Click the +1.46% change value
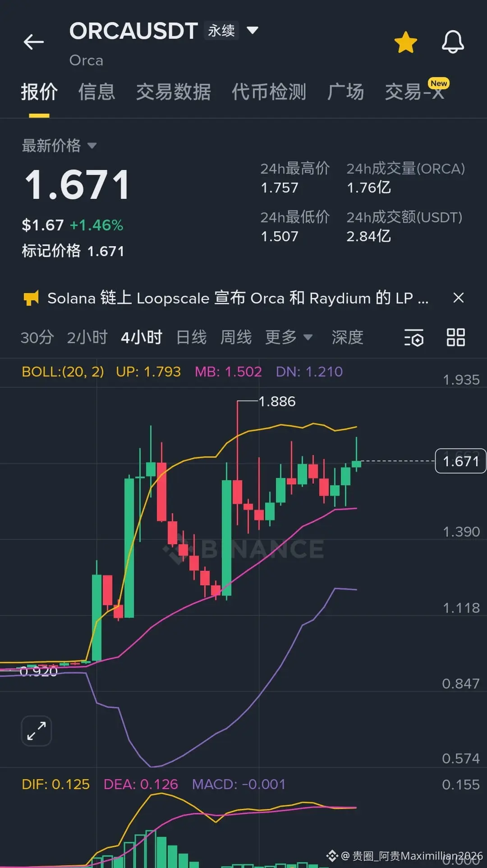This screenshot has height=868, width=487. [96, 225]
